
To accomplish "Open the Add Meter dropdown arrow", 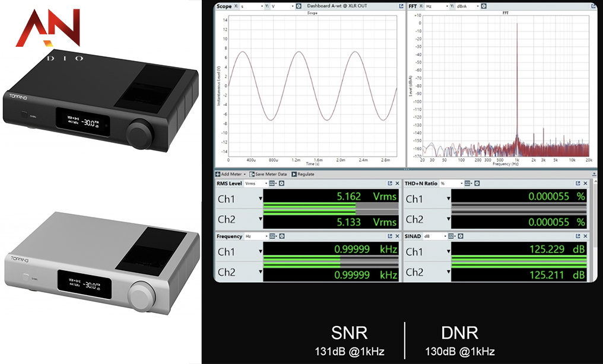I will click(x=245, y=174).
